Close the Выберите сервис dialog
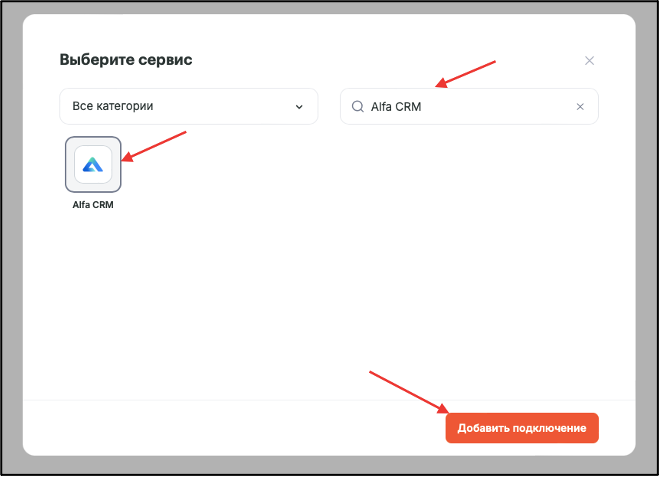 tap(589, 61)
